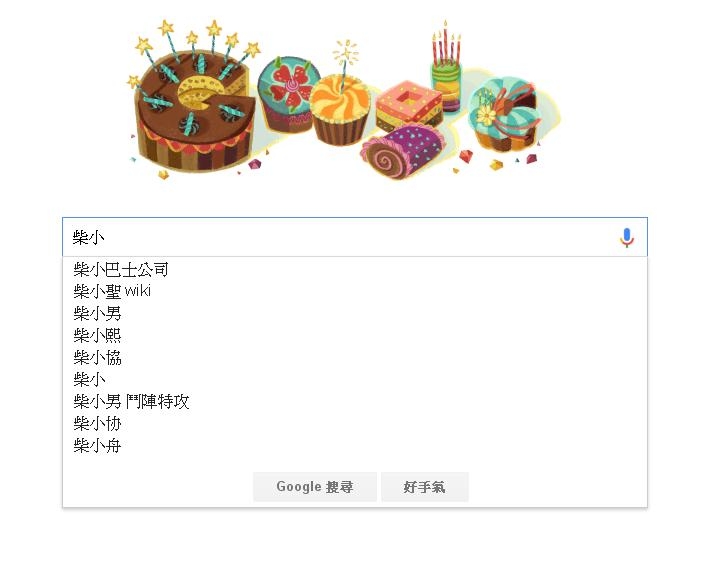Screen dimensions: 726x564
Task: Click the voice search microphone icon
Action: pos(626,238)
